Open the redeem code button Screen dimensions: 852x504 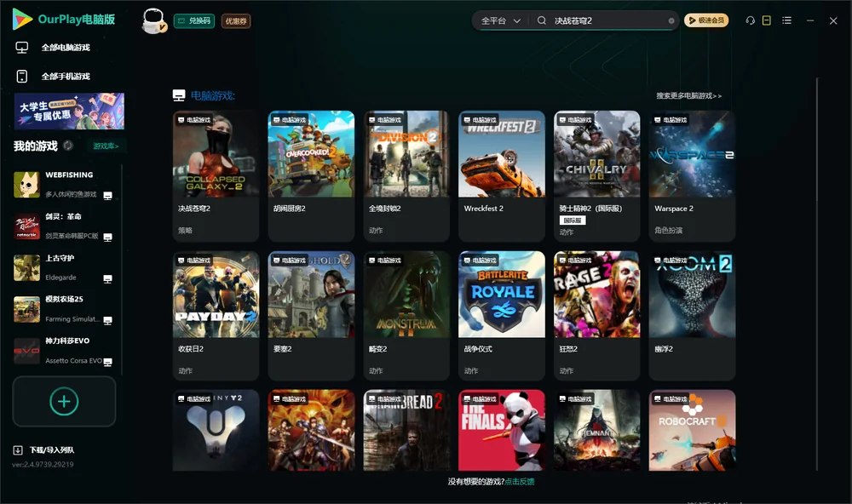coord(194,20)
